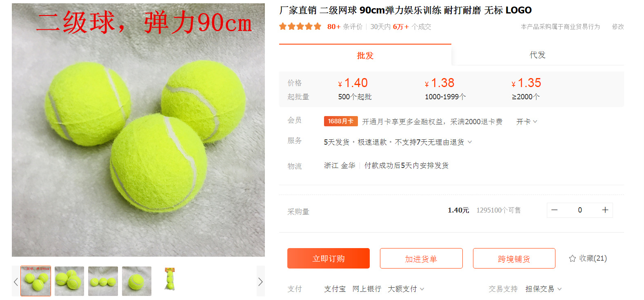Click next arrow in thumbnail gallery
644x300 pixels.
pyautogui.click(x=260, y=281)
